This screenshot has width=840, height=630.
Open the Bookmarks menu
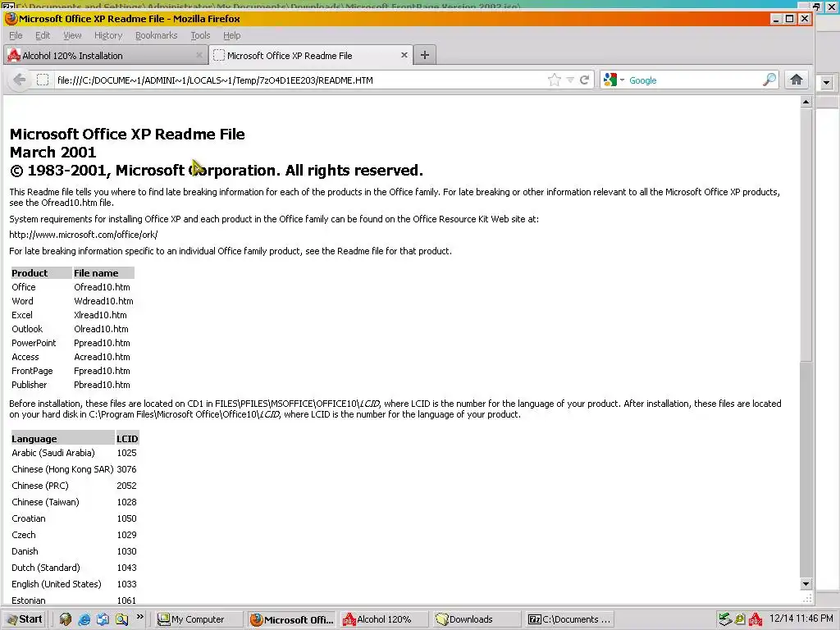tap(156, 35)
